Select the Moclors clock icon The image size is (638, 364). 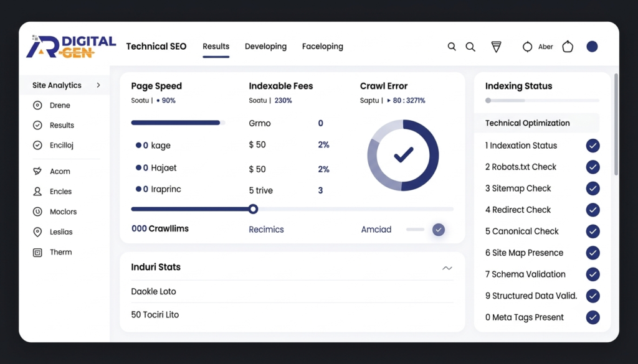pos(37,212)
